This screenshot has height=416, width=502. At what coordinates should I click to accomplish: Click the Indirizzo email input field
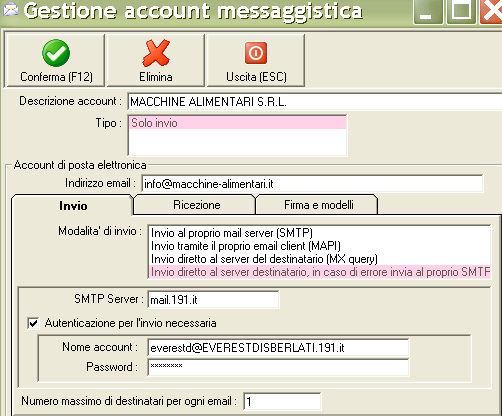[312, 184]
